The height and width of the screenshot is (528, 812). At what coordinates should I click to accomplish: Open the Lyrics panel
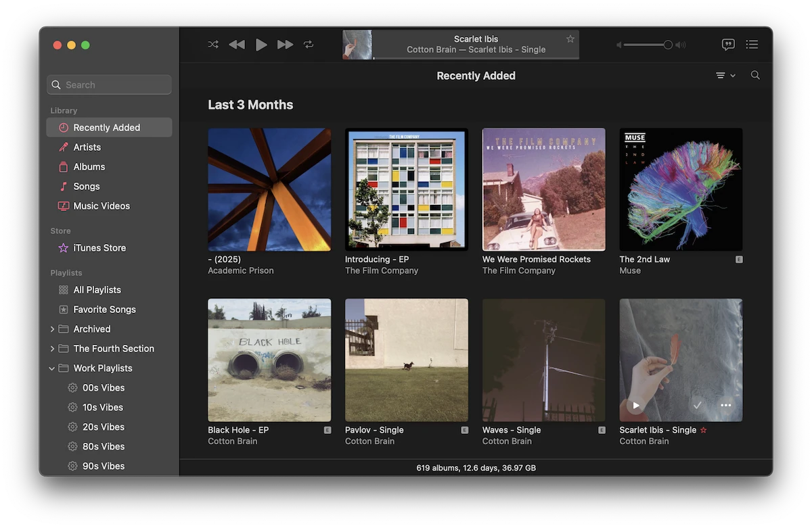(728, 45)
